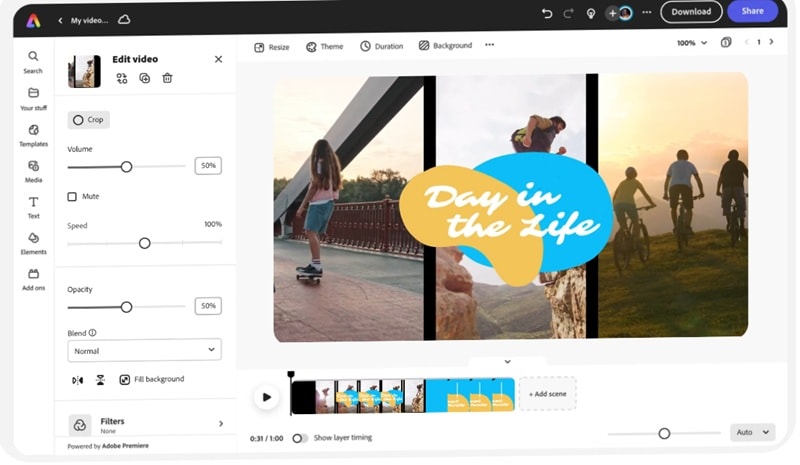Open the Elements panel

[33, 243]
